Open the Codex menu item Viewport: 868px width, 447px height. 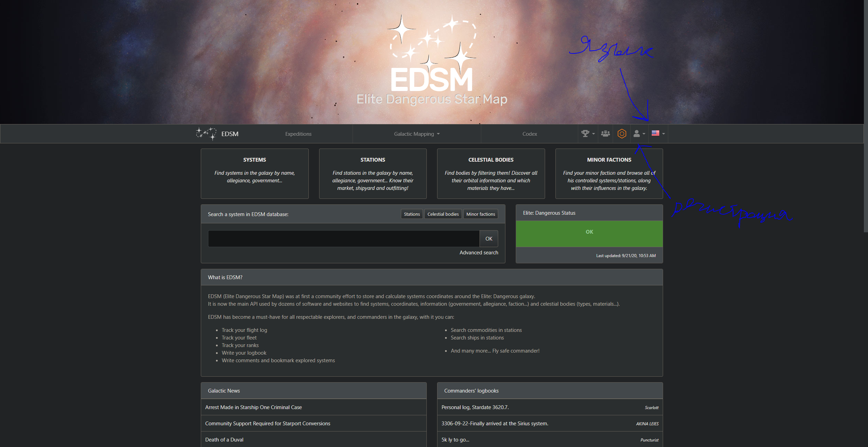[530, 134]
